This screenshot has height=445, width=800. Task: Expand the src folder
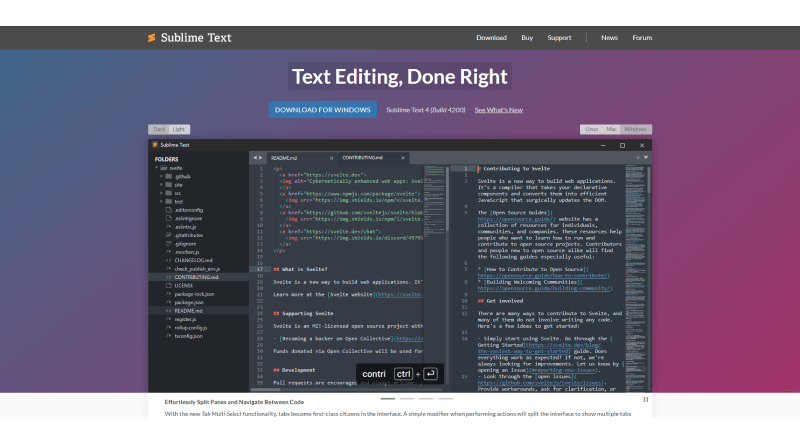click(161, 193)
